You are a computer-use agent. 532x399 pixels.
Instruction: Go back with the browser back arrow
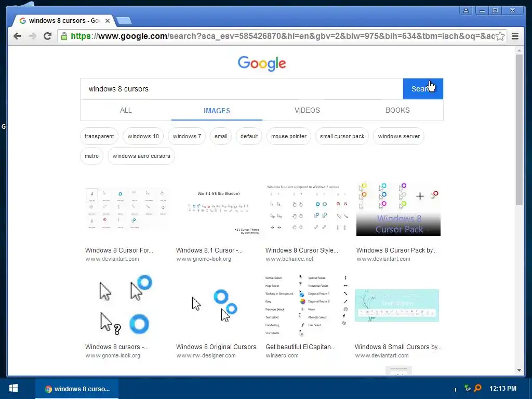17,36
